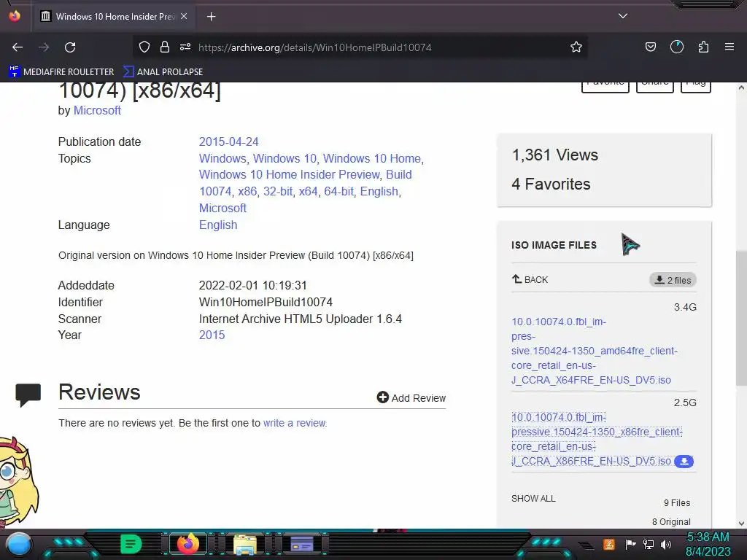Open the Pocket save icon
Image resolution: width=747 pixels, height=560 pixels.
click(650, 47)
